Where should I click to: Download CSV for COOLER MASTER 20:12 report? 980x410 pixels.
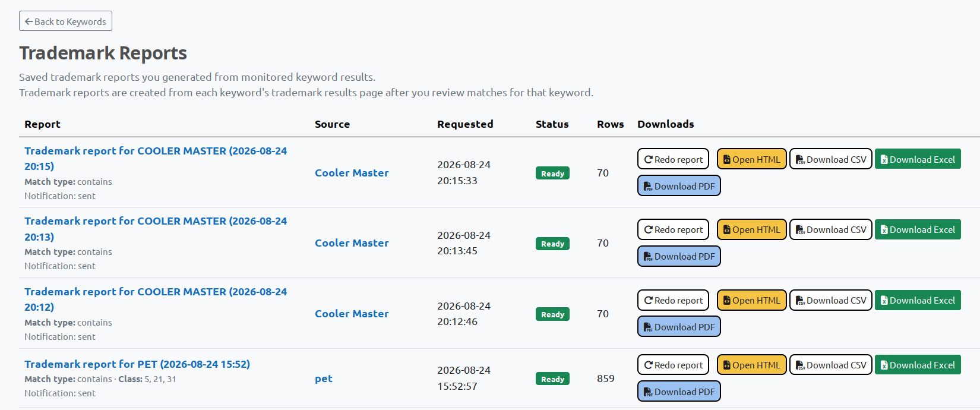click(831, 300)
